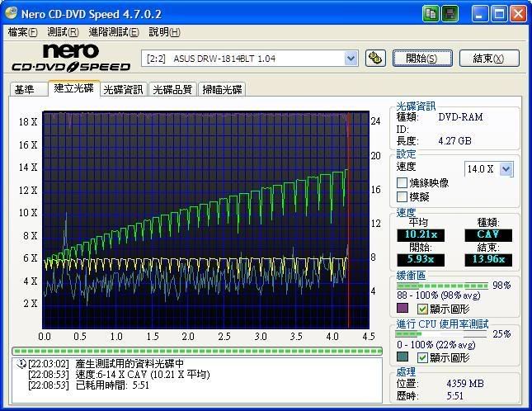Click the purple buffer graph color swatch
Viewport: 532px width, 411px height.
pyautogui.click(x=403, y=308)
